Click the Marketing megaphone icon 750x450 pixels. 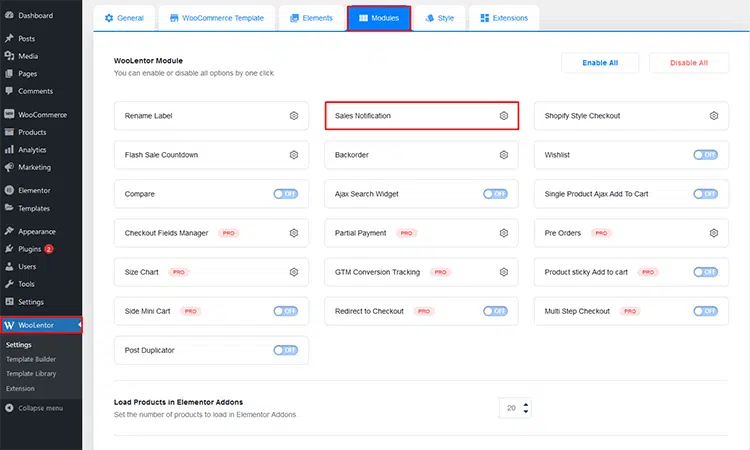9,167
